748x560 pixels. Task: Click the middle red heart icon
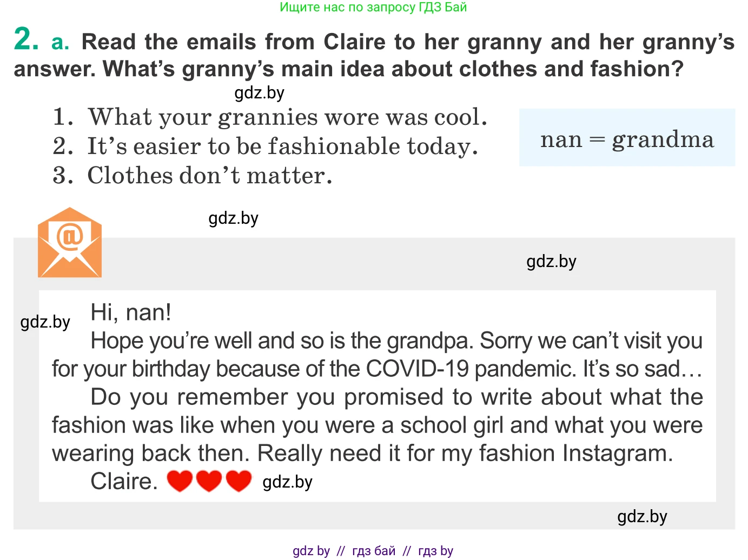[209, 481]
